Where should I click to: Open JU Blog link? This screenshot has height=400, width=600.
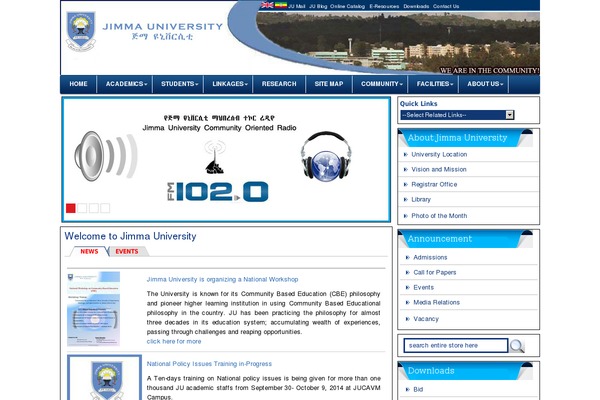click(318, 6)
